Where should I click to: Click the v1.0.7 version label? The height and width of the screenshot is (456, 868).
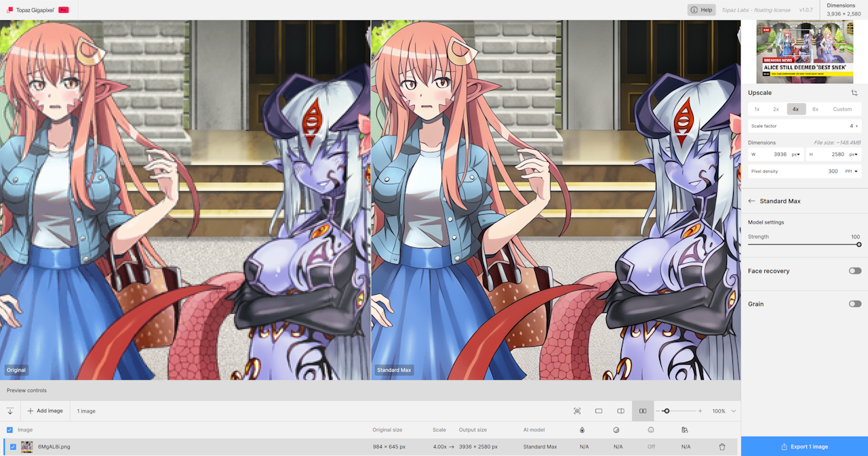click(806, 10)
